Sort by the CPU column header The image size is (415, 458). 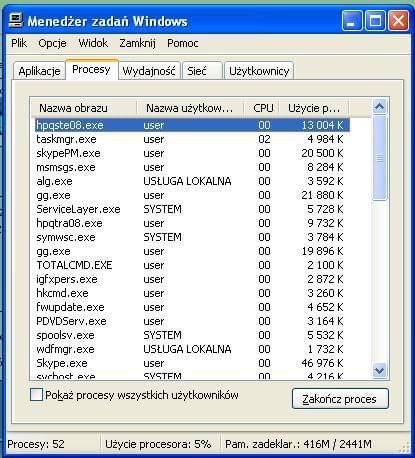[262, 108]
